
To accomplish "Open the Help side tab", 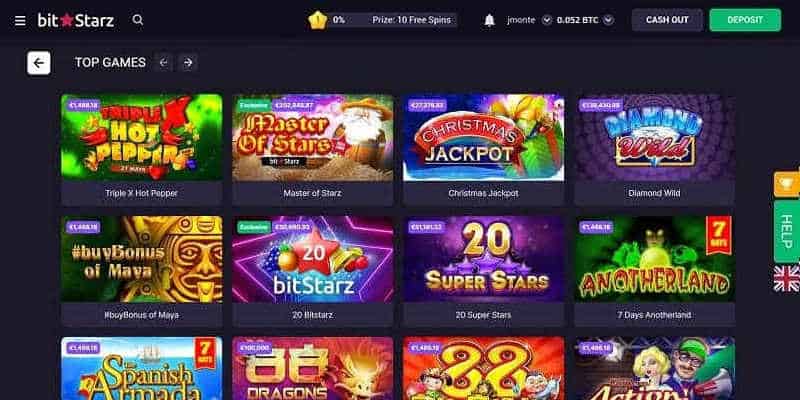I will coord(787,231).
